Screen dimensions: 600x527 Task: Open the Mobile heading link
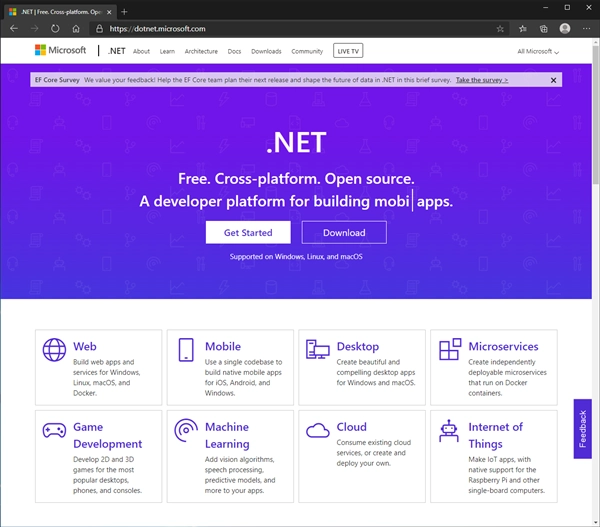point(223,346)
